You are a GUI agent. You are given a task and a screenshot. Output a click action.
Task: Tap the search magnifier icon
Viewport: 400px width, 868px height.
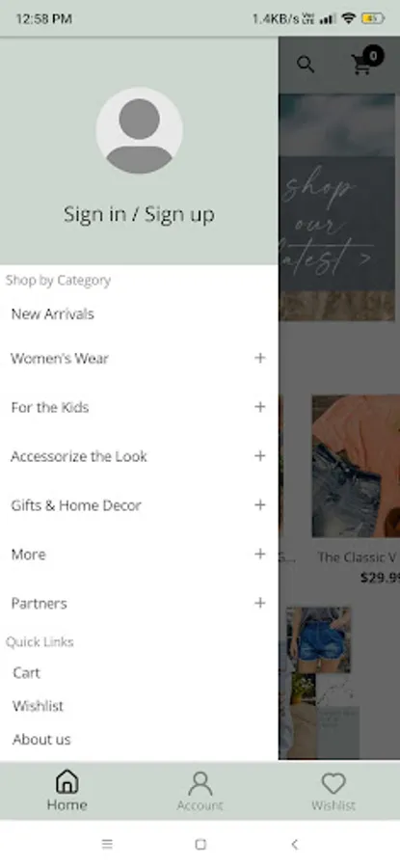[x=306, y=65]
